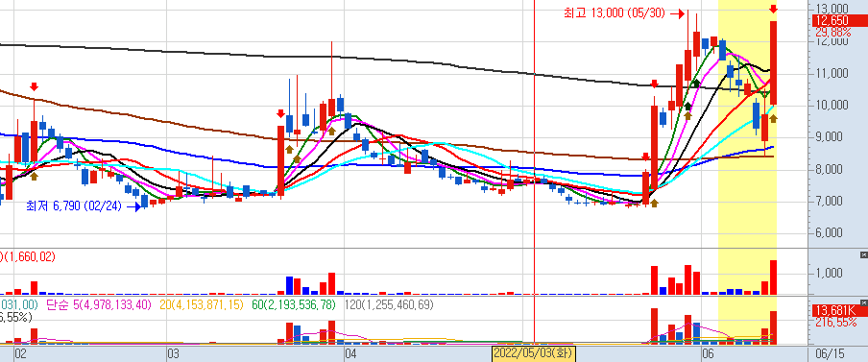Select the 60(2,193,536,78) legend entry
Viewport: 868px width, 362px height.
click(294, 304)
